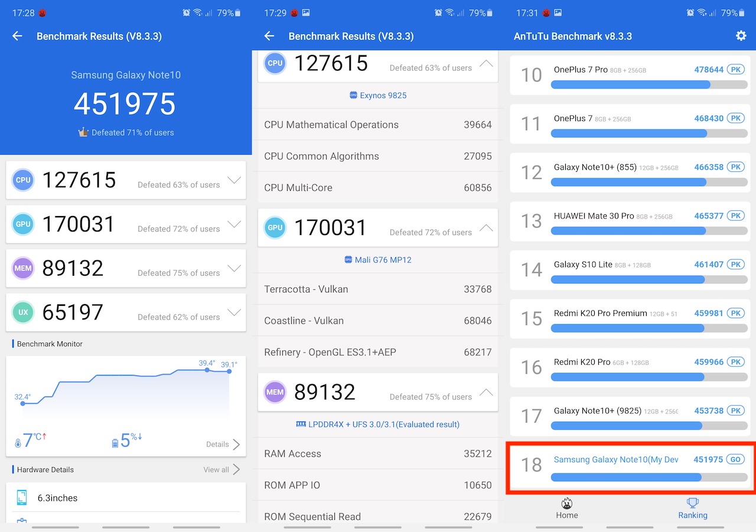The image size is (756, 532).
Task: Open the LPDDR4X + UFS 3.0/3.1 memory info
Action: [x=378, y=424]
